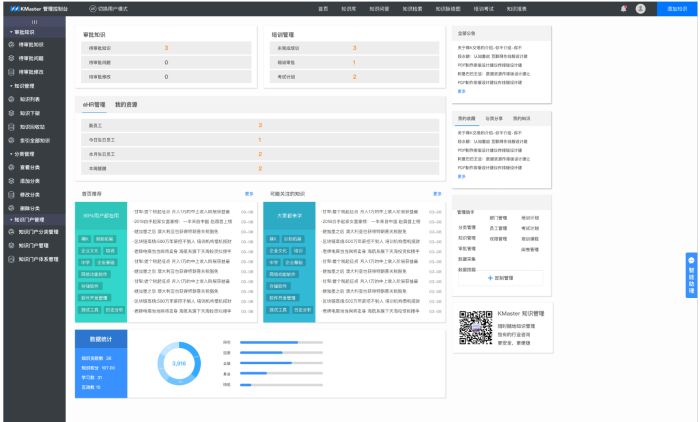The width and height of the screenshot is (700, 422).
Task: Toggle the sidebar collapse handle at top
Action: (35, 21)
